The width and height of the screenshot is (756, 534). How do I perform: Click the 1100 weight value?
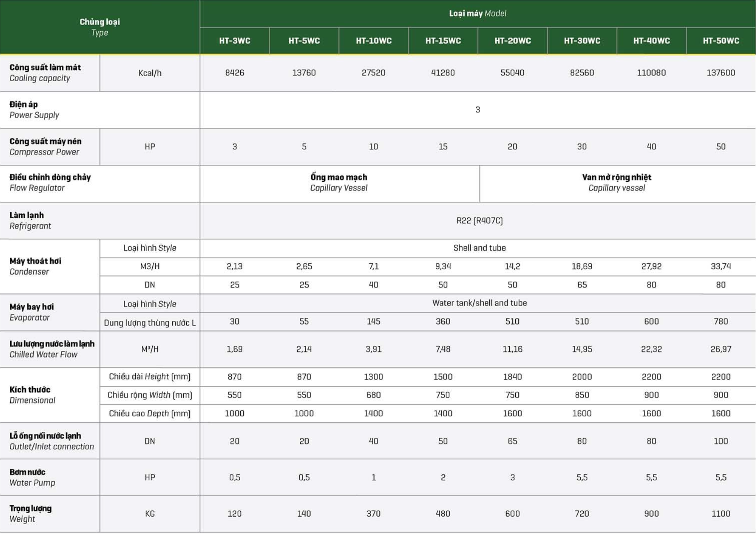(x=721, y=514)
